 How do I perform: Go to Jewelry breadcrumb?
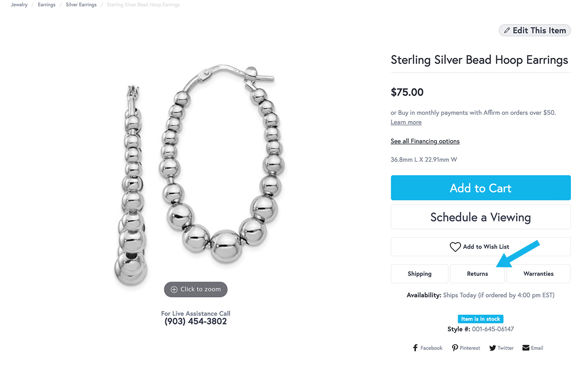pyautogui.click(x=19, y=5)
